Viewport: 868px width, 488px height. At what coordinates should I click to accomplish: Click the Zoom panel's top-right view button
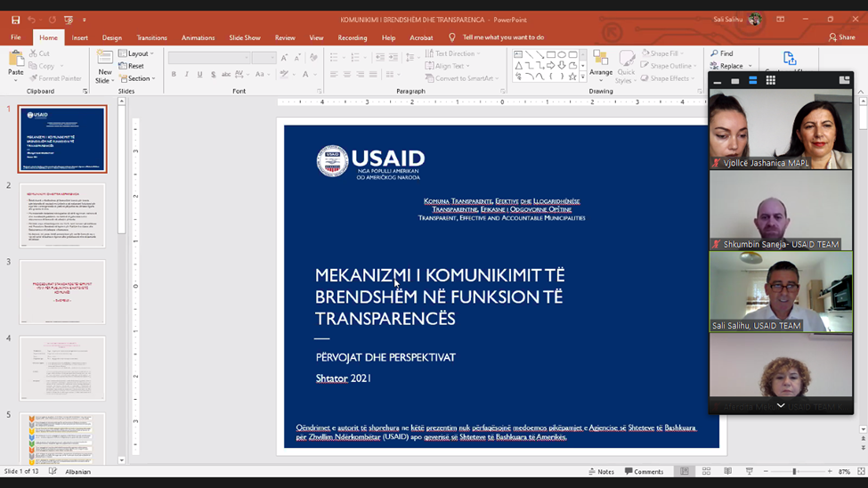pos(844,81)
